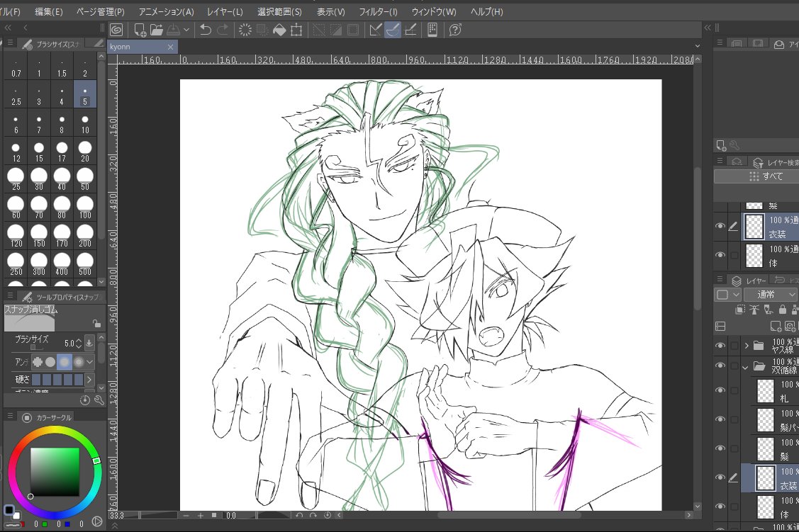Viewport: 799px width, 532px height.
Task: Open the アニメーション(A) menu
Action: (166, 11)
